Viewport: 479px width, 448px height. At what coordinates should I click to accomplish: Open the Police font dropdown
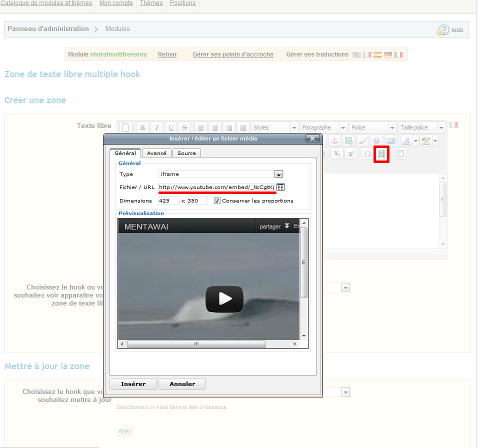point(372,127)
